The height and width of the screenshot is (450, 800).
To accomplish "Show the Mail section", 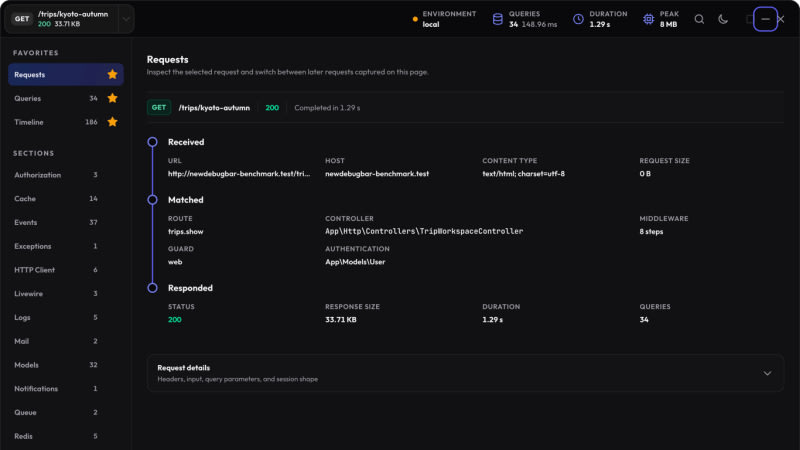I will pyautogui.click(x=66, y=341).
